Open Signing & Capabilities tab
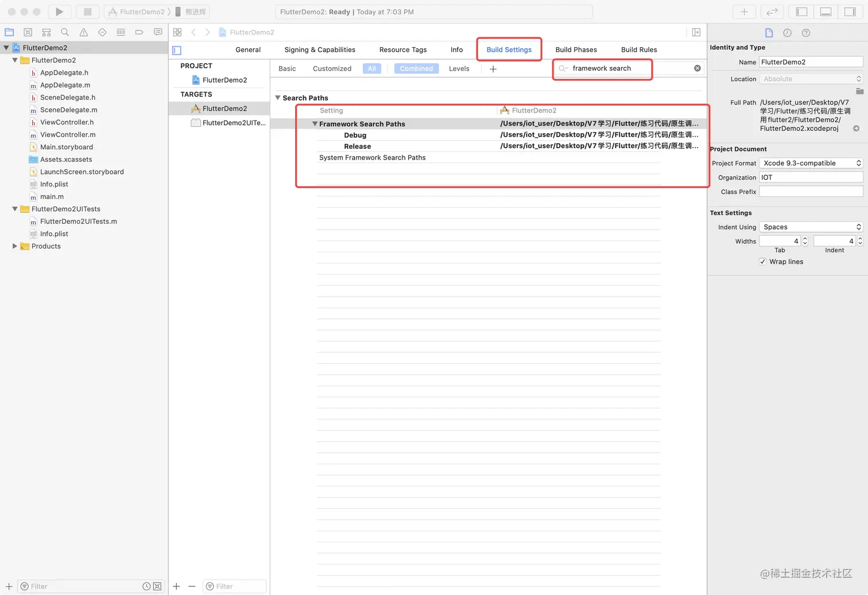This screenshot has height=595, width=868. (320, 50)
